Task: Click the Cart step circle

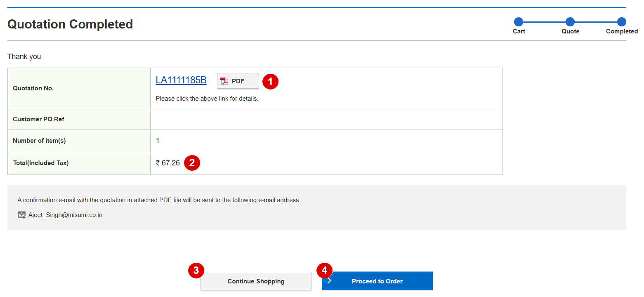Action: 519,22
